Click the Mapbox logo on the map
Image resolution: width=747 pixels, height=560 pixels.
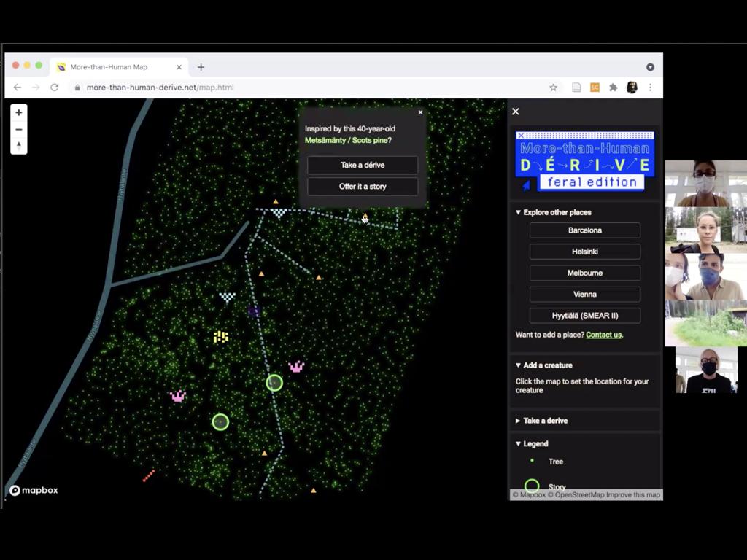point(34,491)
